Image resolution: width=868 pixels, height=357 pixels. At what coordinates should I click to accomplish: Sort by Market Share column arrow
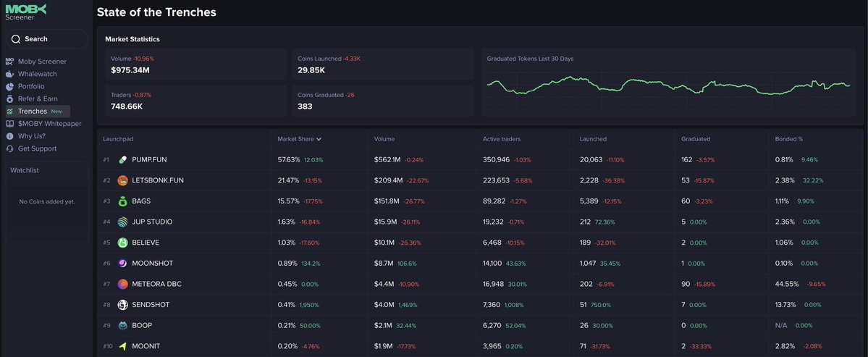click(x=319, y=140)
